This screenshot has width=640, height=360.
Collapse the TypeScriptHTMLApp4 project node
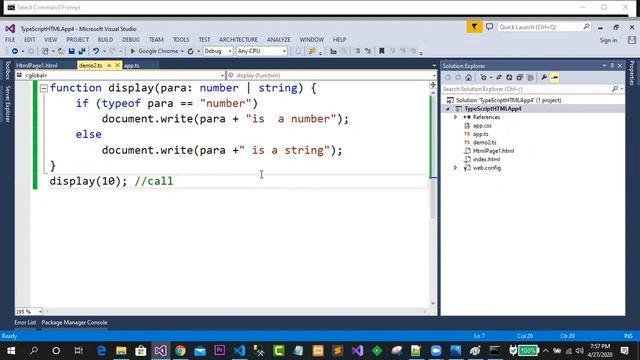pos(448,109)
